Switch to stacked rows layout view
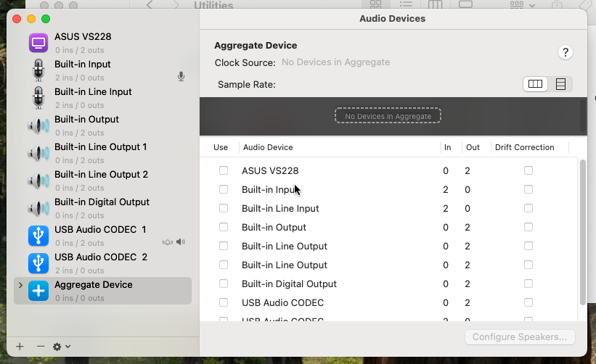 [x=560, y=84]
